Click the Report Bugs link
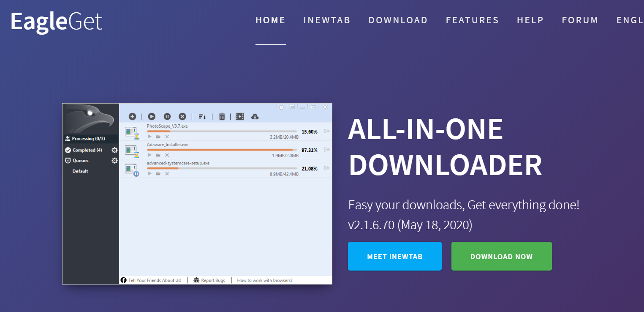The image size is (644, 312). [x=213, y=280]
